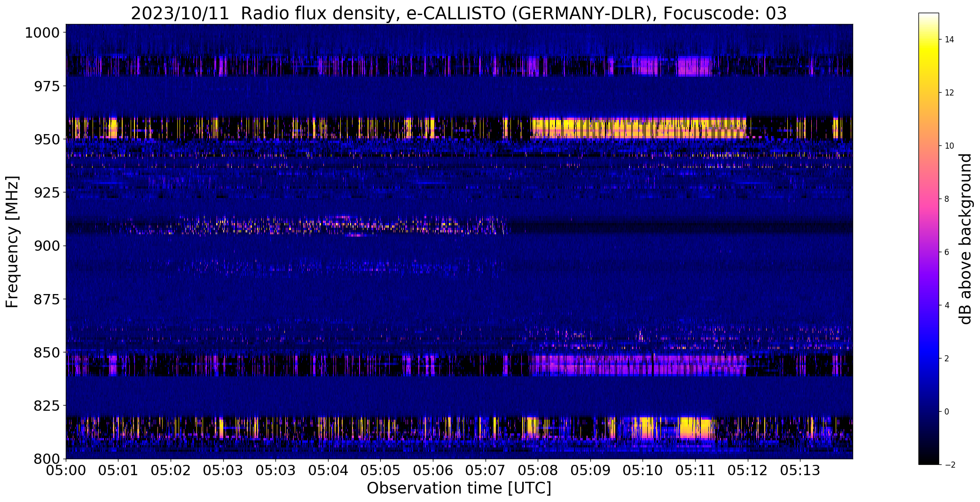Click the 05:04 time tick label
This screenshot has height=502, width=980.
click(x=328, y=470)
